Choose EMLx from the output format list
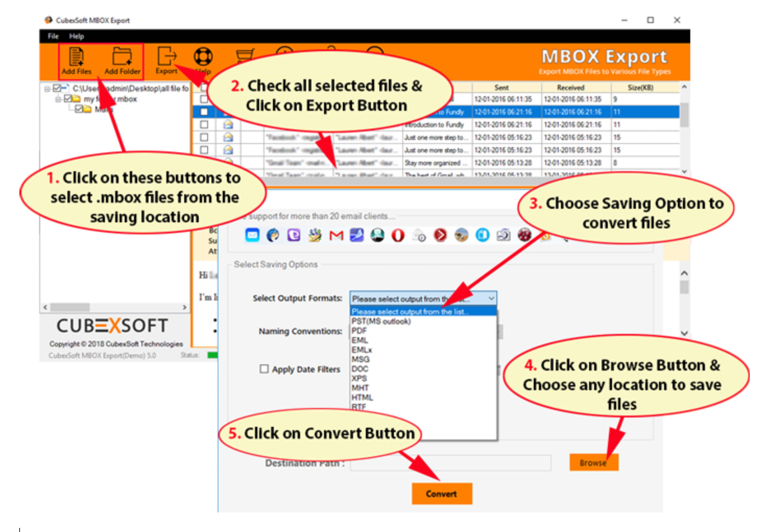This screenshot has width=779, height=532. (362, 350)
